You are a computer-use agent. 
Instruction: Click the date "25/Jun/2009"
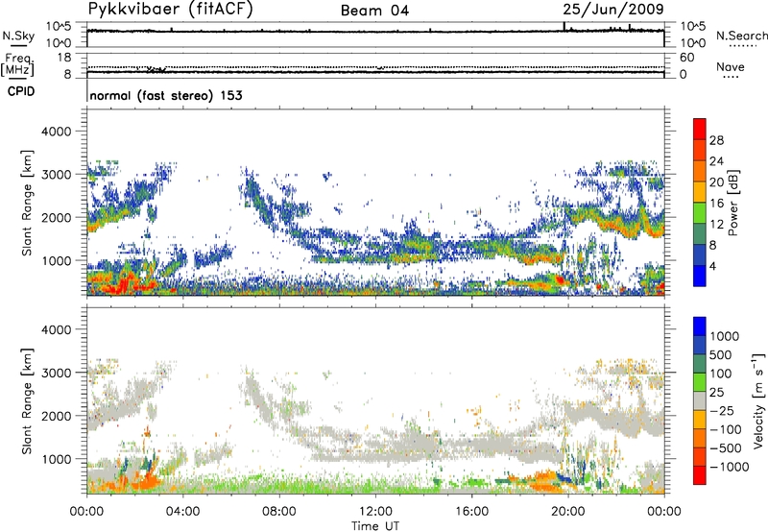coord(613,10)
